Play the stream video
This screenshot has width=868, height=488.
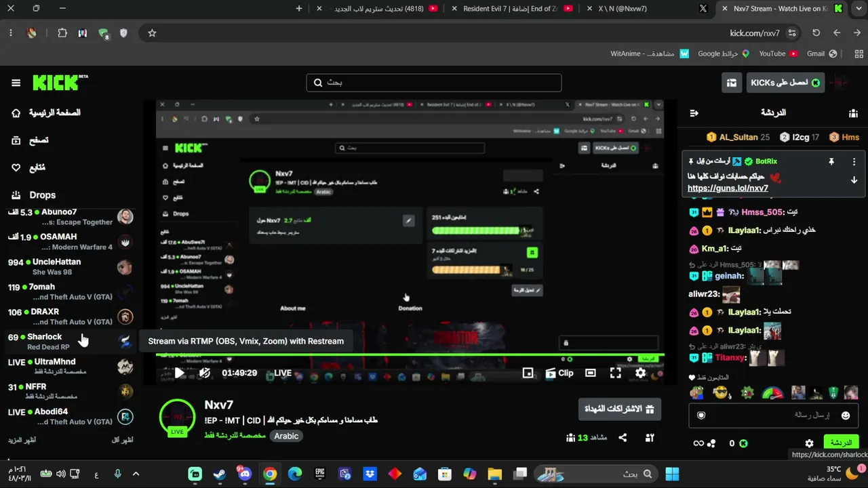179,373
